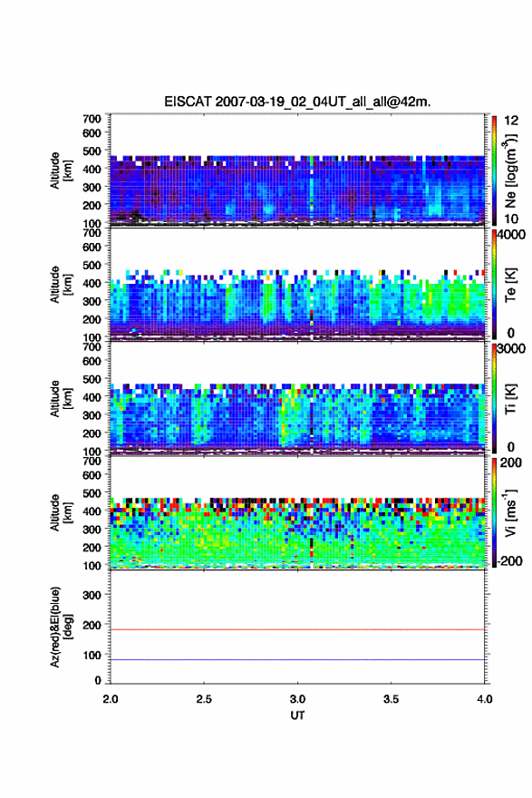
Task: Click the 3.5 tick label on UT axis
Action: (x=391, y=699)
